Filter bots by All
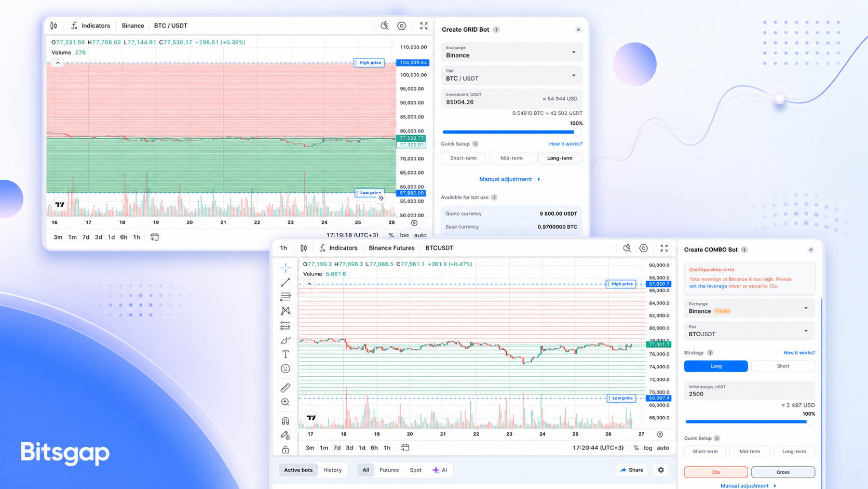Image resolution: width=868 pixels, height=489 pixels. coord(365,470)
